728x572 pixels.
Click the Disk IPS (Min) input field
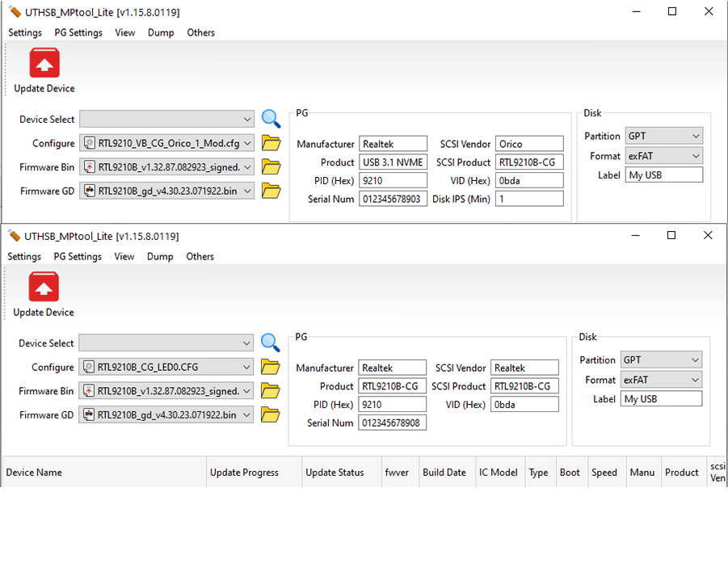tap(529, 199)
